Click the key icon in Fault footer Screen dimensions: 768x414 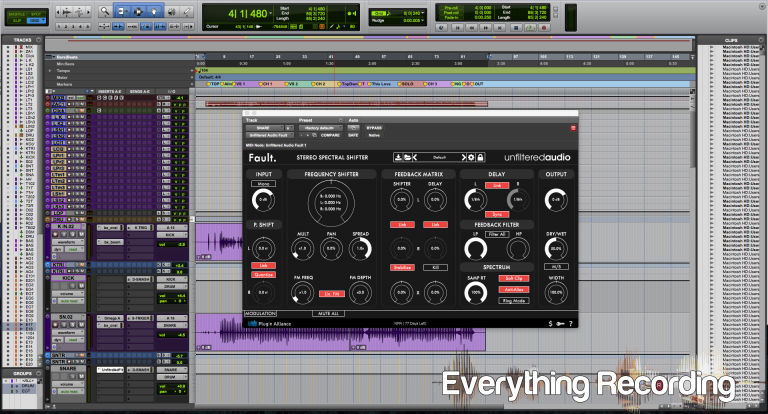point(560,323)
